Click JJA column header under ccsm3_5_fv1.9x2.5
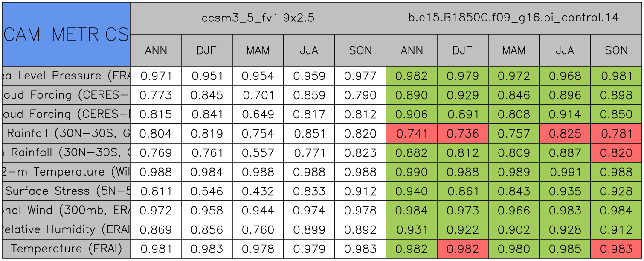This screenshot has height=261, width=644. click(309, 50)
